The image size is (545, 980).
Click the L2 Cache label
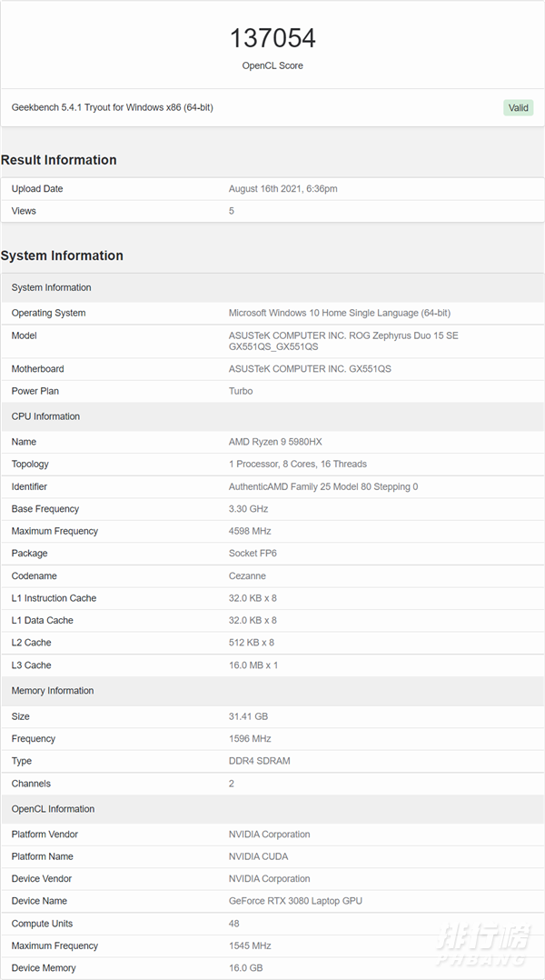(x=31, y=643)
